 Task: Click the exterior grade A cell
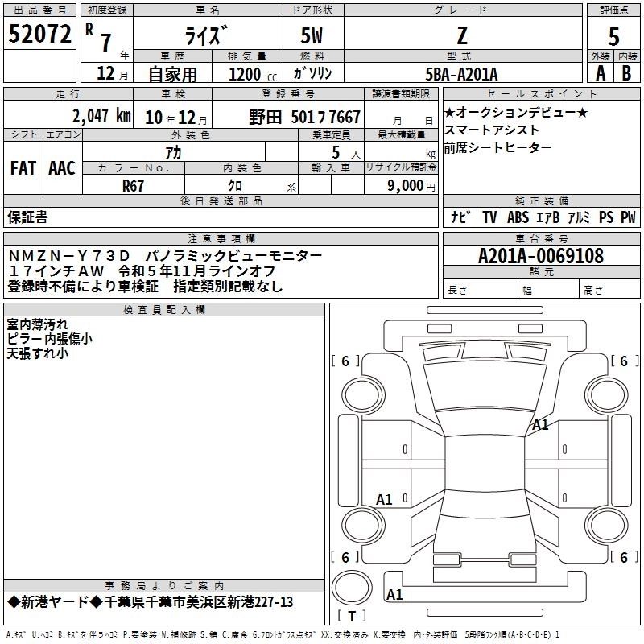(600, 72)
